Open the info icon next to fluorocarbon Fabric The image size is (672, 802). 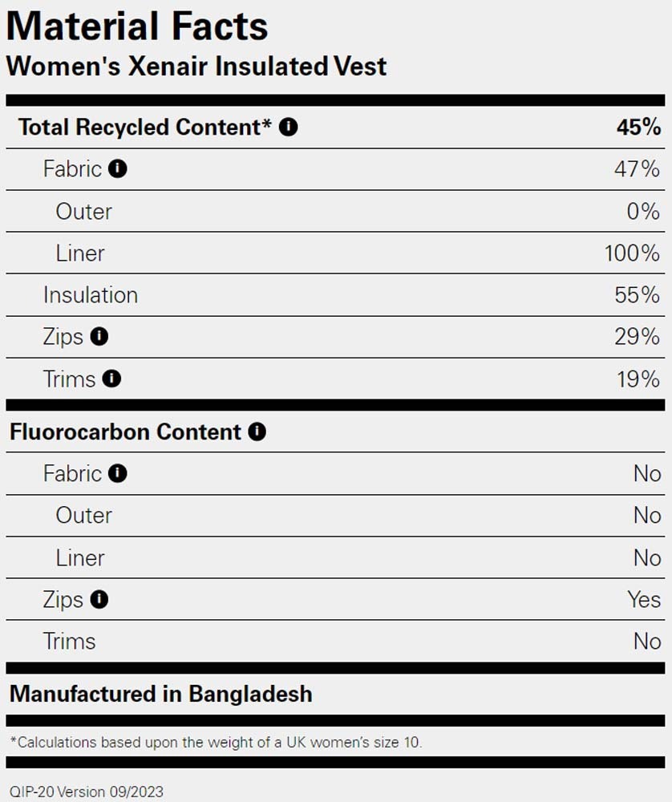(x=118, y=473)
